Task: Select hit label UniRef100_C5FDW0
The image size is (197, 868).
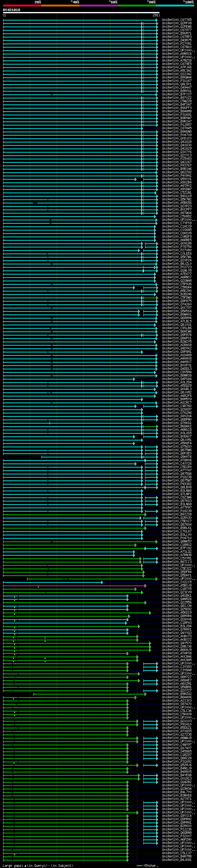Action: 177,297
